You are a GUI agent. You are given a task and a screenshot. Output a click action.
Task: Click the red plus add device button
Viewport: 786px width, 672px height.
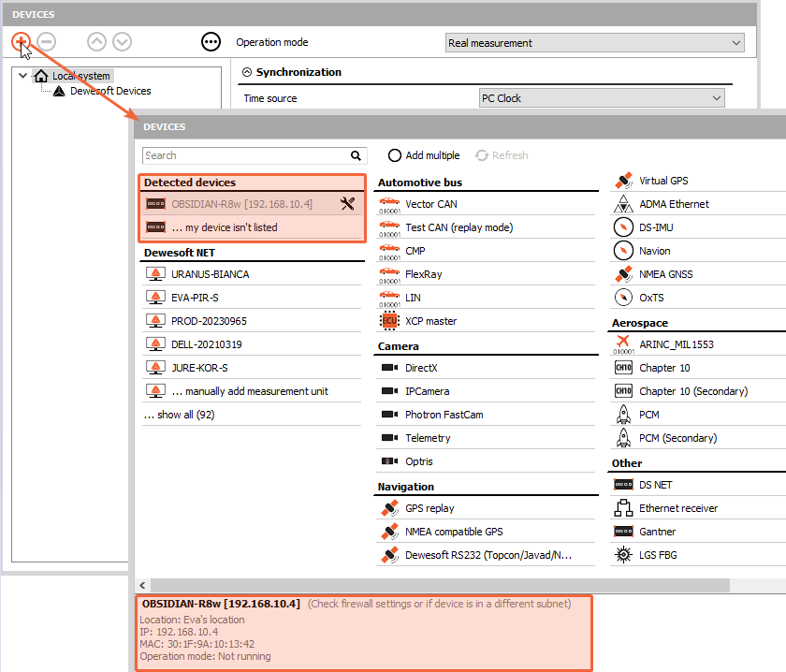[x=21, y=41]
